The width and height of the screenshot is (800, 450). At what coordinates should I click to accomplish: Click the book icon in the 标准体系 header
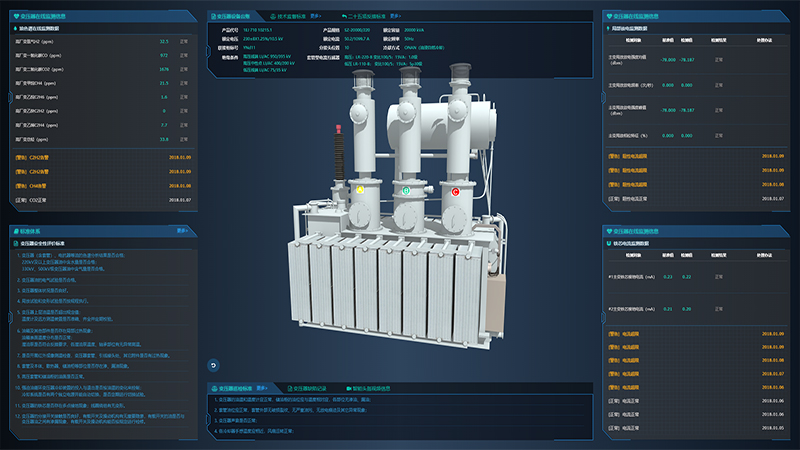(16, 231)
